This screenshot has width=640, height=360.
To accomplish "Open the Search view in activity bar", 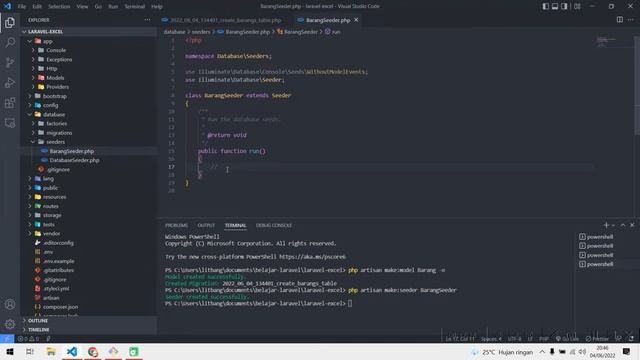I will [10, 42].
